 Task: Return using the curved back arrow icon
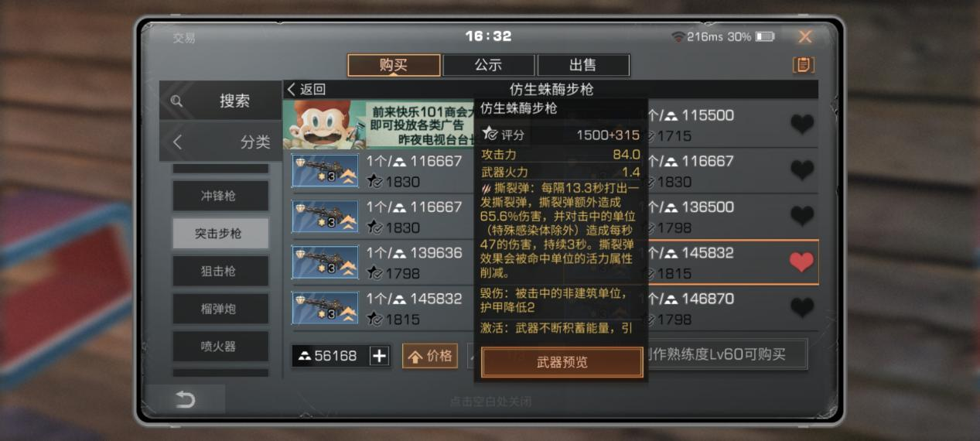coord(185,399)
